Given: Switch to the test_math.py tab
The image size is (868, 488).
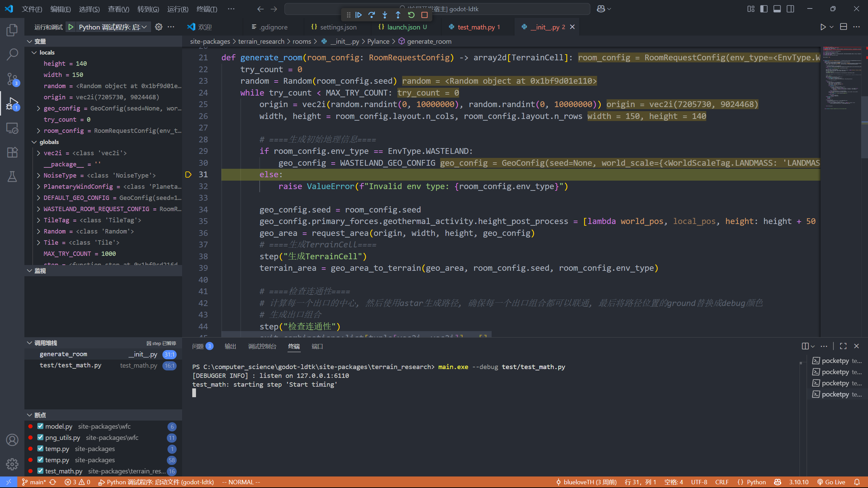Looking at the screenshot, I should click(x=476, y=27).
